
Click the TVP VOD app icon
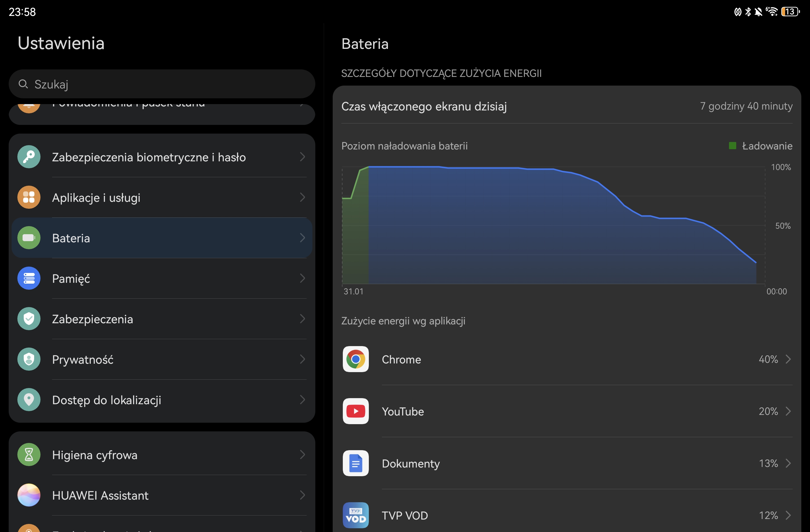355,515
